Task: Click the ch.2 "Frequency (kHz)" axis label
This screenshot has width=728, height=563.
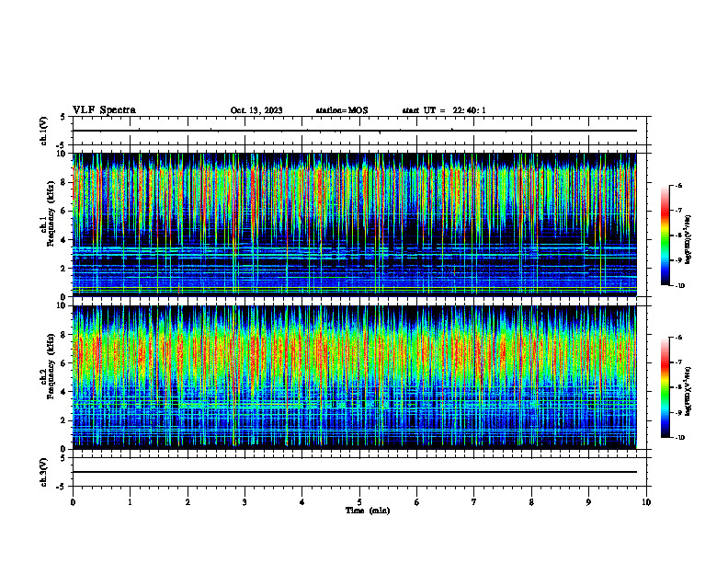Action: [51, 366]
